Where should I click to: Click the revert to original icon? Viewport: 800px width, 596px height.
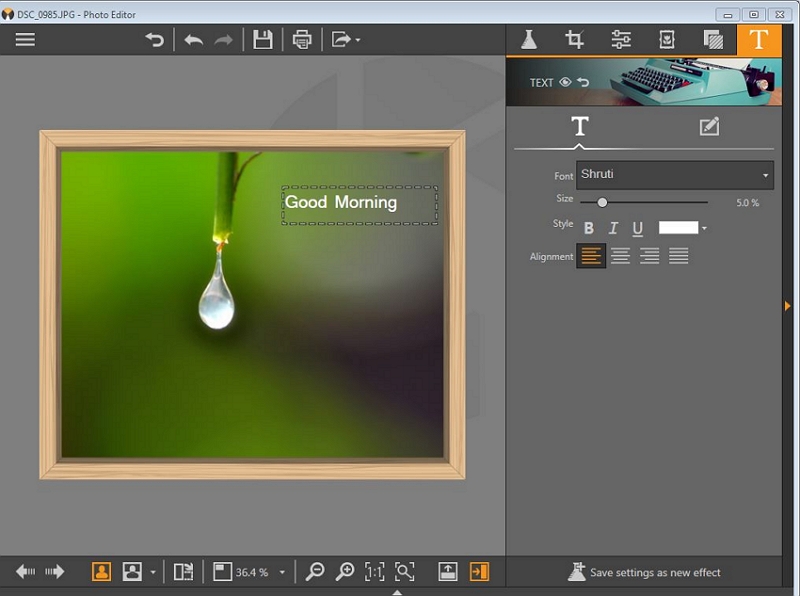(x=155, y=39)
